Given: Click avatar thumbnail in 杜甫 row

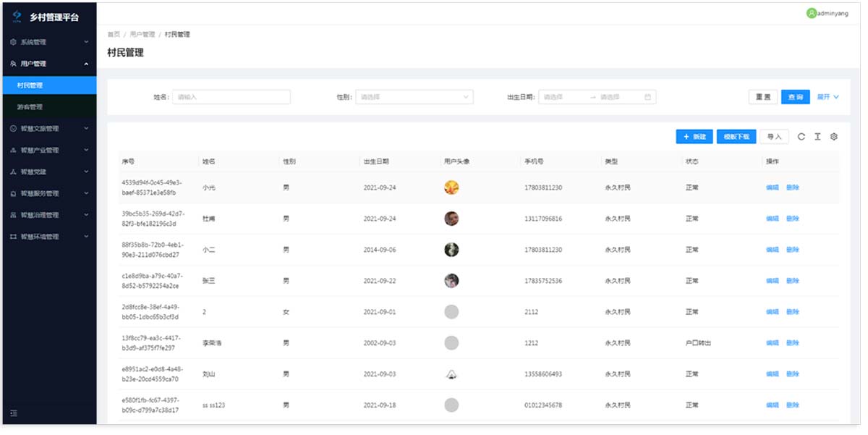Looking at the screenshot, I should [451, 219].
